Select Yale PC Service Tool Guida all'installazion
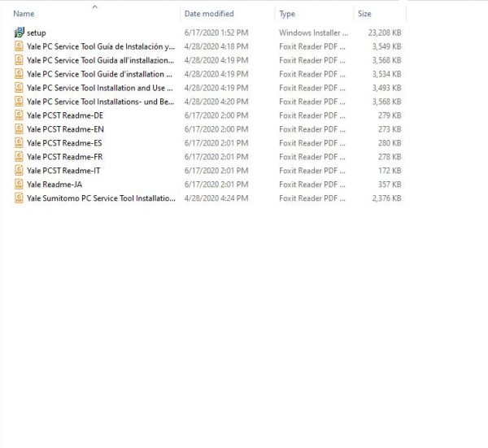Screen dimensions: 488x448 tap(100, 60)
